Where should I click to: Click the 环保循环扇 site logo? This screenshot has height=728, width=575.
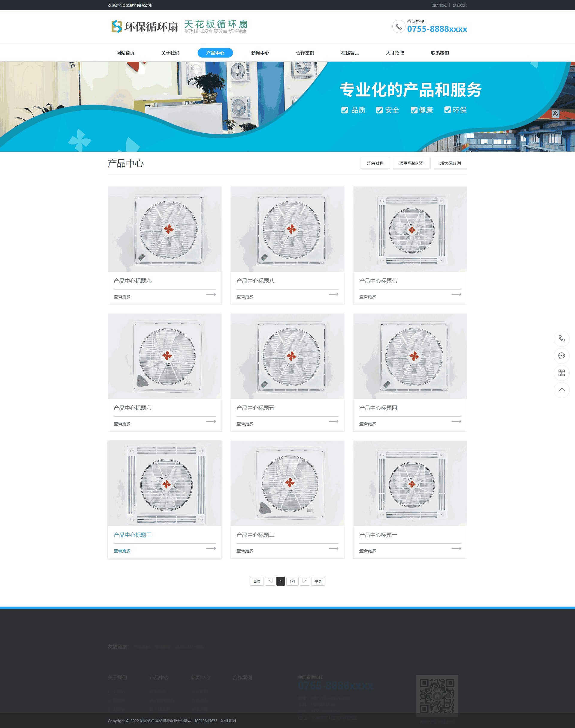(143, 27)
